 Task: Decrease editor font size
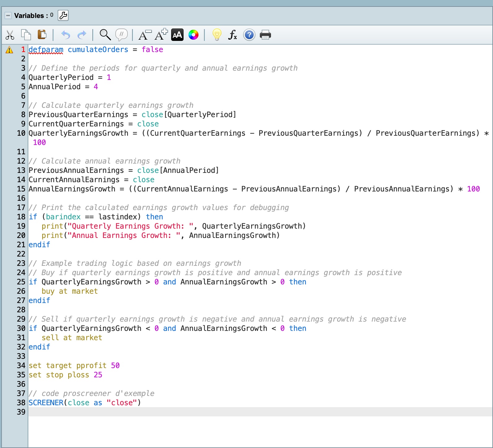(x=144, y=35)
